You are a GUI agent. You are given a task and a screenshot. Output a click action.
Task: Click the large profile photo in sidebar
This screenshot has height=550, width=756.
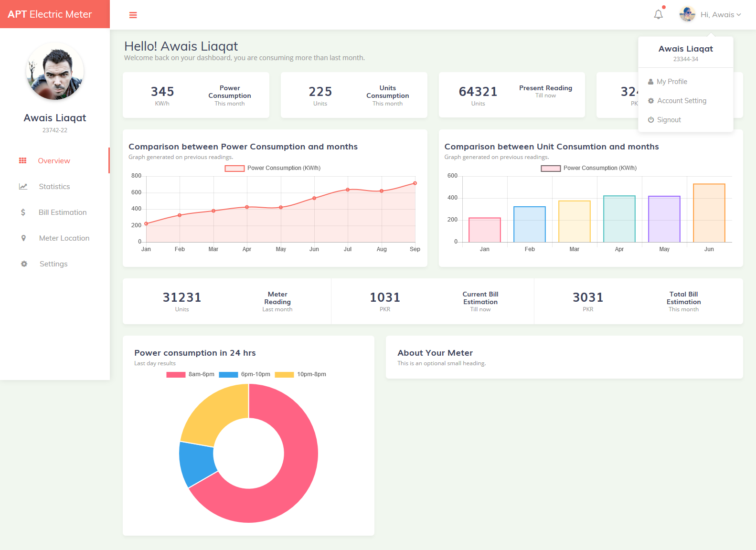click(55, 71)
